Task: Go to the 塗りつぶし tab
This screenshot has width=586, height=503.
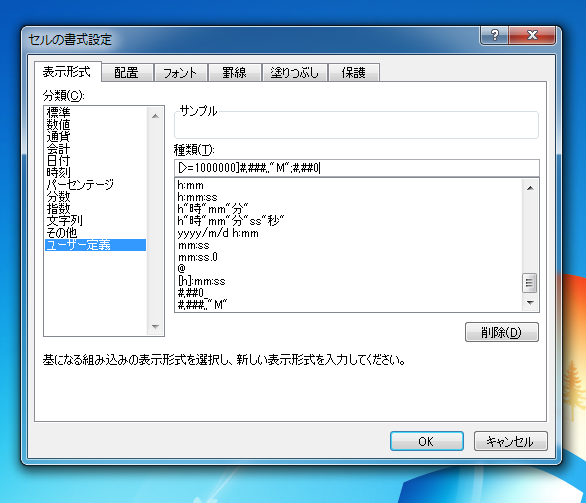Action: (294, 72)
